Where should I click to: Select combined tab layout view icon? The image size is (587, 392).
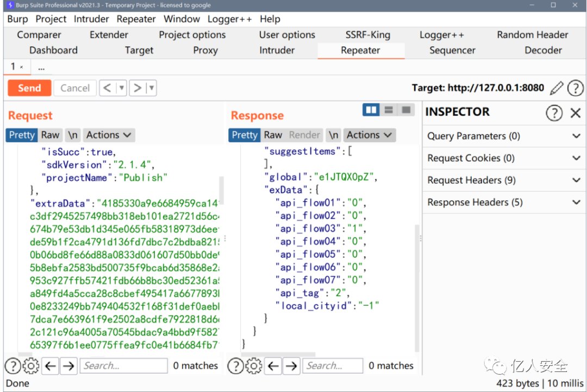point(406,110)
